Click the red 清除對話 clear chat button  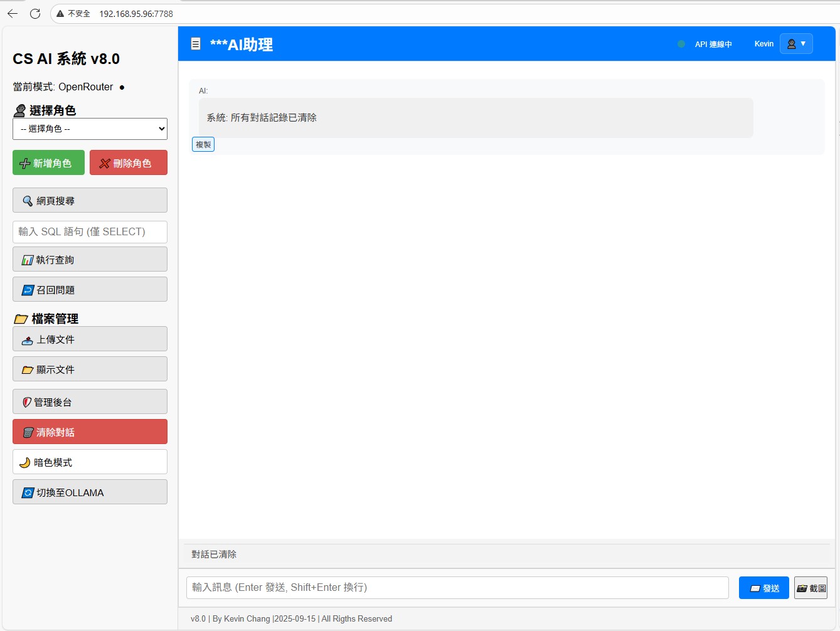point(90,432)
